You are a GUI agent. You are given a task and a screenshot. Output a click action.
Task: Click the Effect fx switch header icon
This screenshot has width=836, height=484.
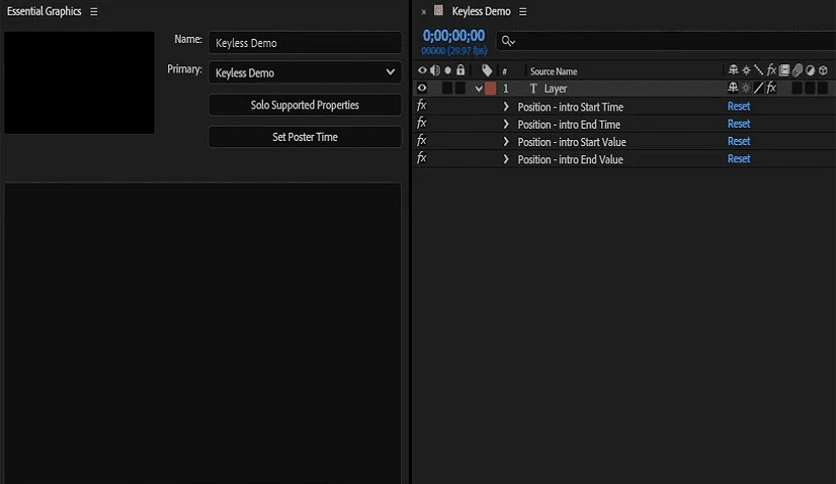pos(771,70)
